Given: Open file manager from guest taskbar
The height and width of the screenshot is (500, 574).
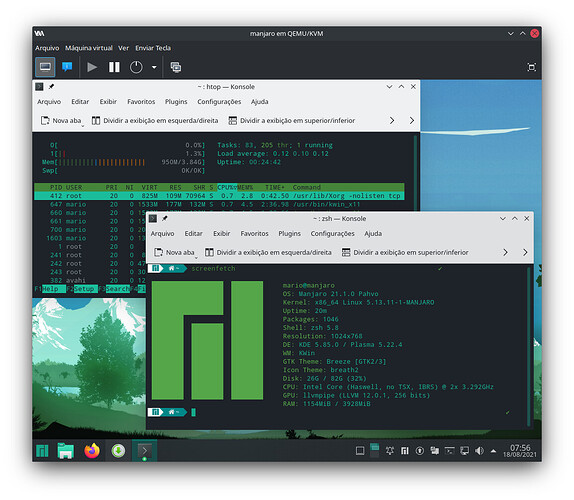Looking at the screenshot, I should pyautogui.click(x=66, y=451).
